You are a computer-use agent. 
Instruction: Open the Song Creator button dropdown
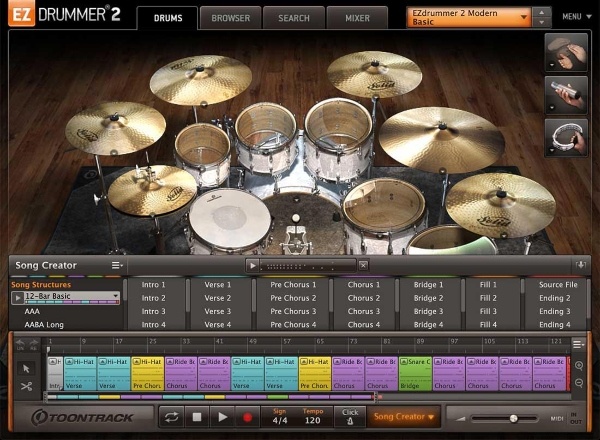coord(403,417)
